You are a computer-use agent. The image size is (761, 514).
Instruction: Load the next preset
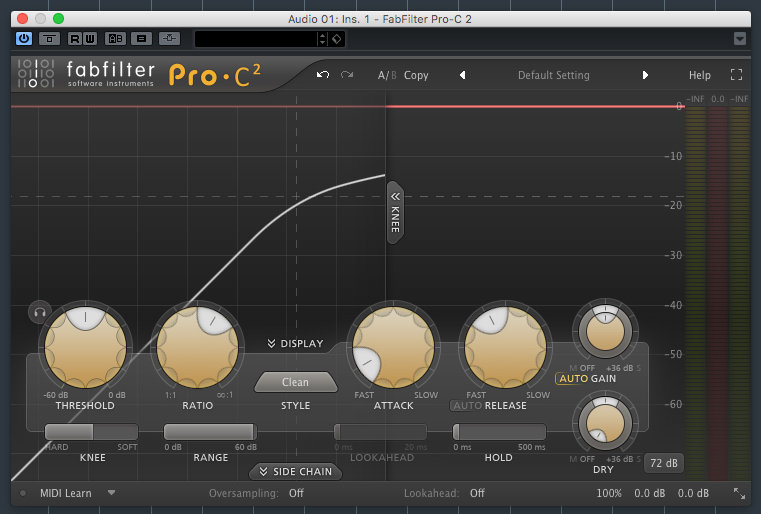(x=645, y=75)
